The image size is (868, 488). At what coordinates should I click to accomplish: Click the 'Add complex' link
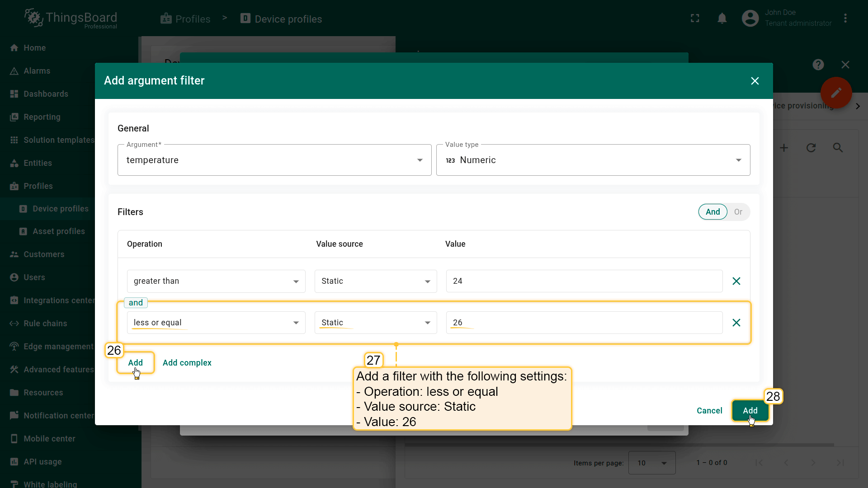[x=187, y=363]
